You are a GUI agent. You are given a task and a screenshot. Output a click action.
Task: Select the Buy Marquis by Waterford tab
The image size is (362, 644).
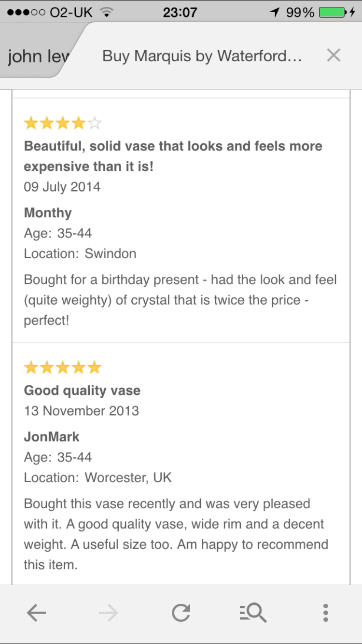[202, 56]
